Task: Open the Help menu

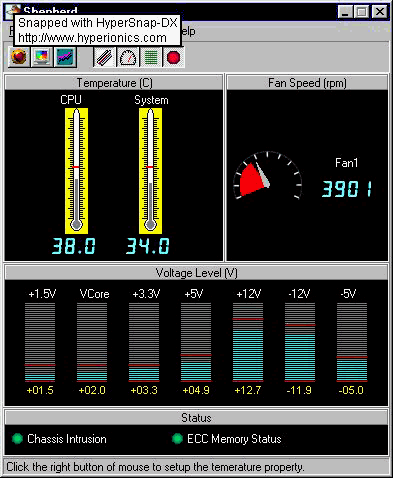Action: pyautogui.click(x=188, y=31)
